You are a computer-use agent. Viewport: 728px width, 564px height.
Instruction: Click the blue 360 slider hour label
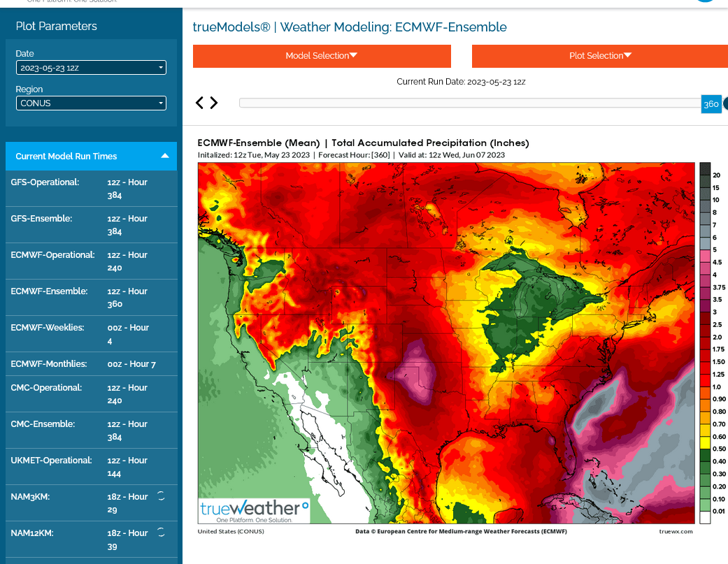(711, 104)
